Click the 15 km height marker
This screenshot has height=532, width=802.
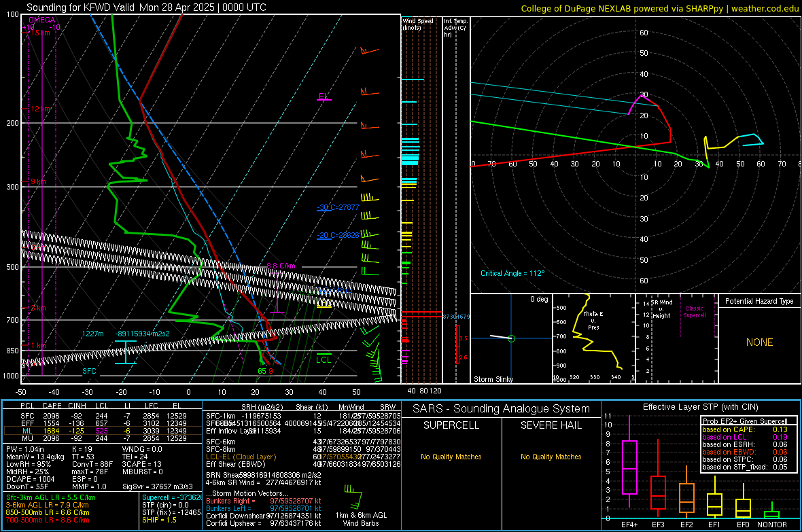pyautogui.click(x=40, y=33)
